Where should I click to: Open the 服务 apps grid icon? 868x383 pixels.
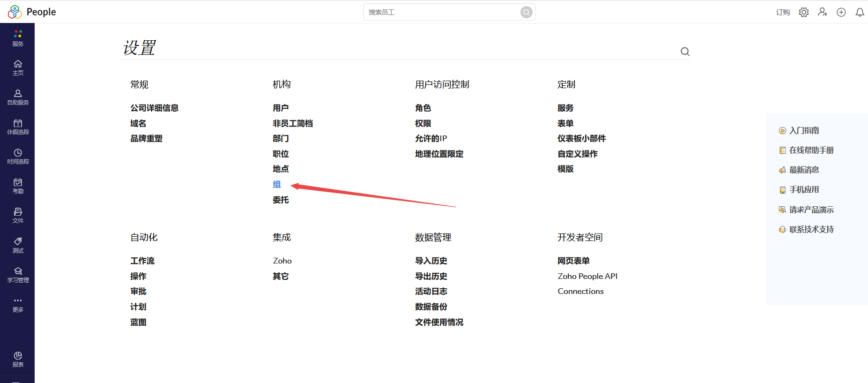(18, 38)
